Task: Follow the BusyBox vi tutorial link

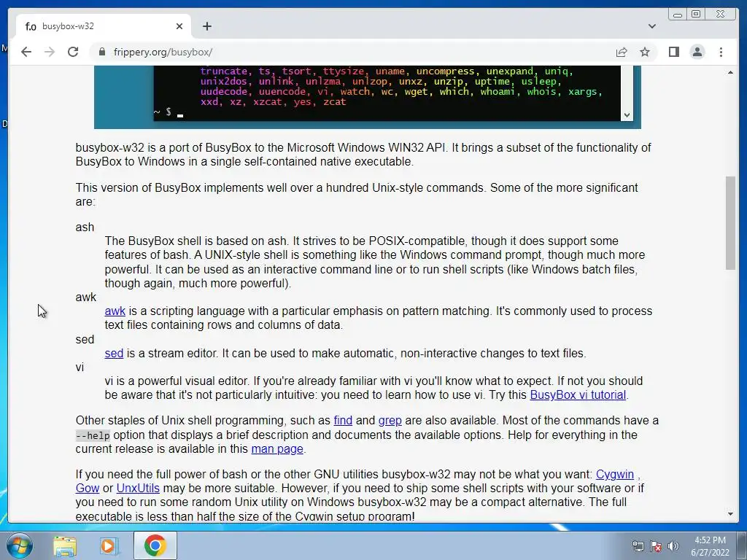Action: (x=578, y=394)
